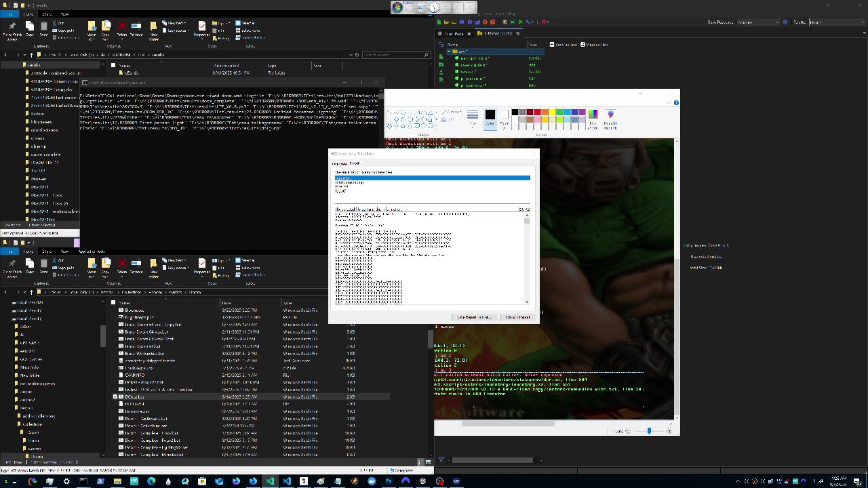This screenshot has height=488, width=868.
Task: Click Discard Report button
Action: point(518,317)
